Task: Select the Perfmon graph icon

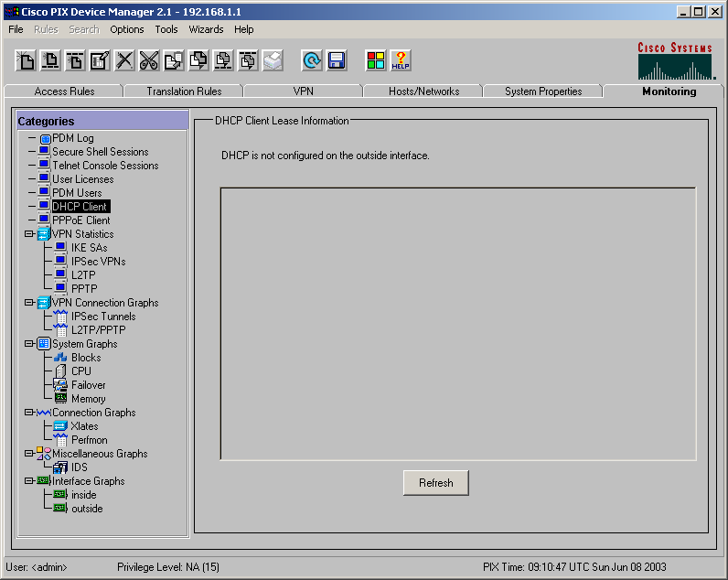Action: click(x=60, y=440)
